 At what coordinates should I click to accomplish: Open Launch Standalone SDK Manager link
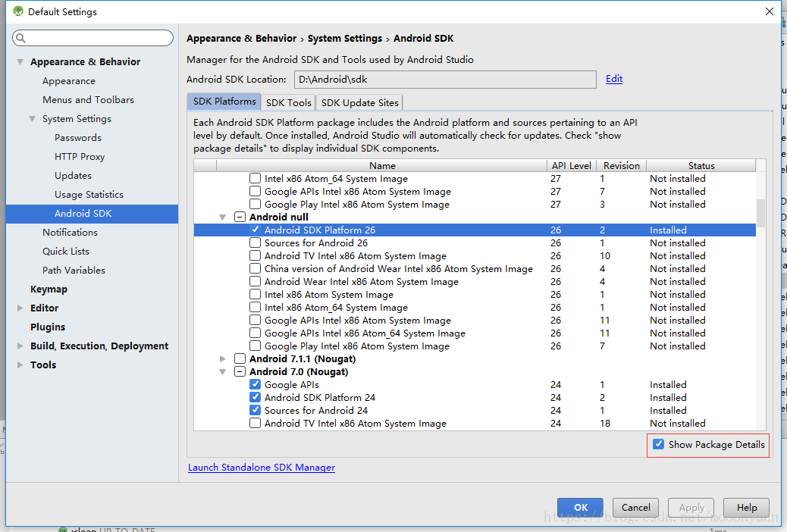coord(262,468)
